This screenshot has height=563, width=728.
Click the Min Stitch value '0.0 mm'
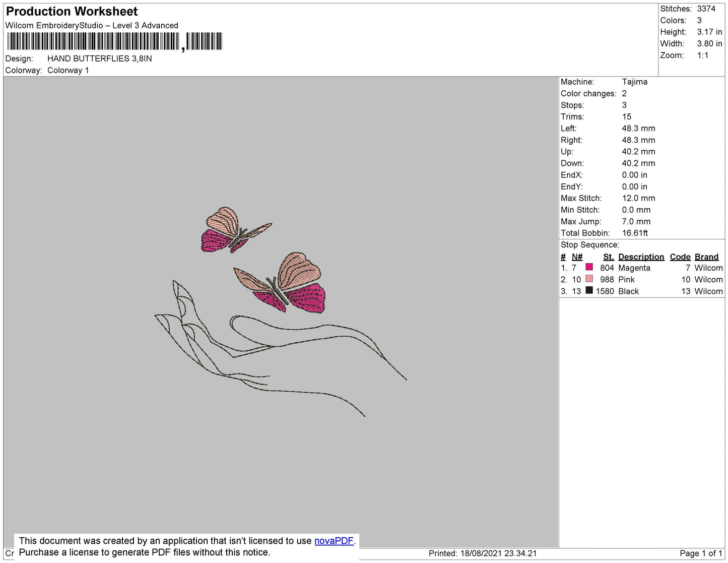(x=636, y=210)
